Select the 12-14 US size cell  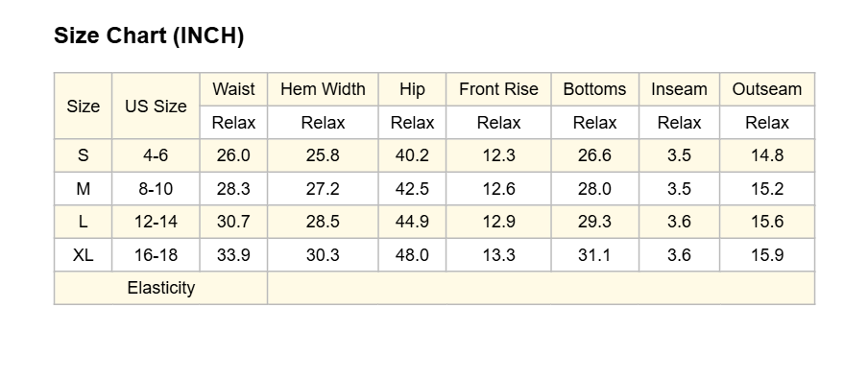coord(156,222)
